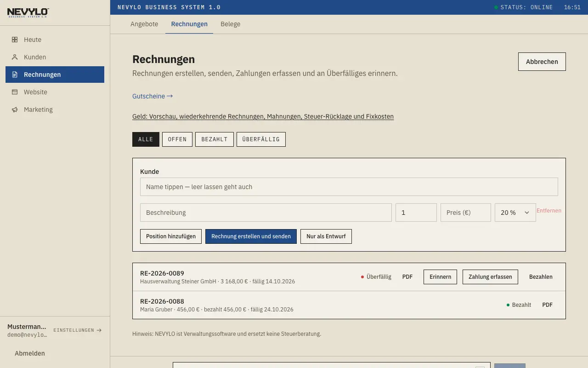588x368 pixels.
Task: Click Zahlung erfassen for RE-2026-0089
Action: click(x=490, y=277)
